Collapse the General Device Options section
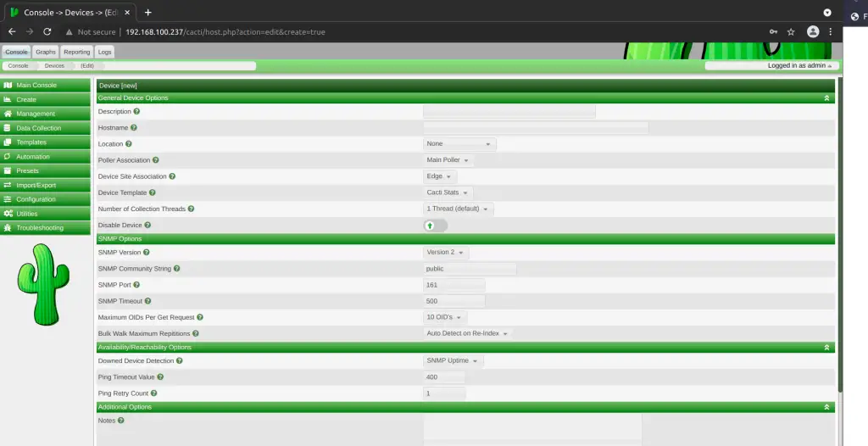Viewport: 868px width, 446px height. [826, 98]
